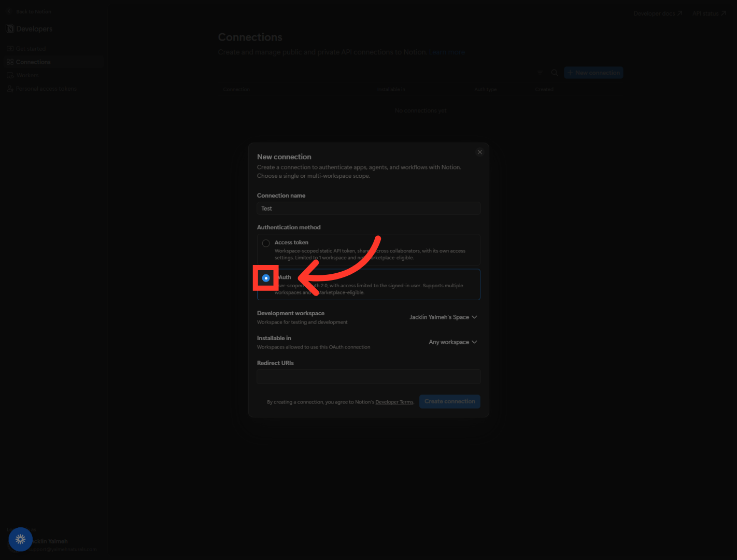737x560 pixels.
Task: Open the Developer Terms link
Action: [394, 402]
